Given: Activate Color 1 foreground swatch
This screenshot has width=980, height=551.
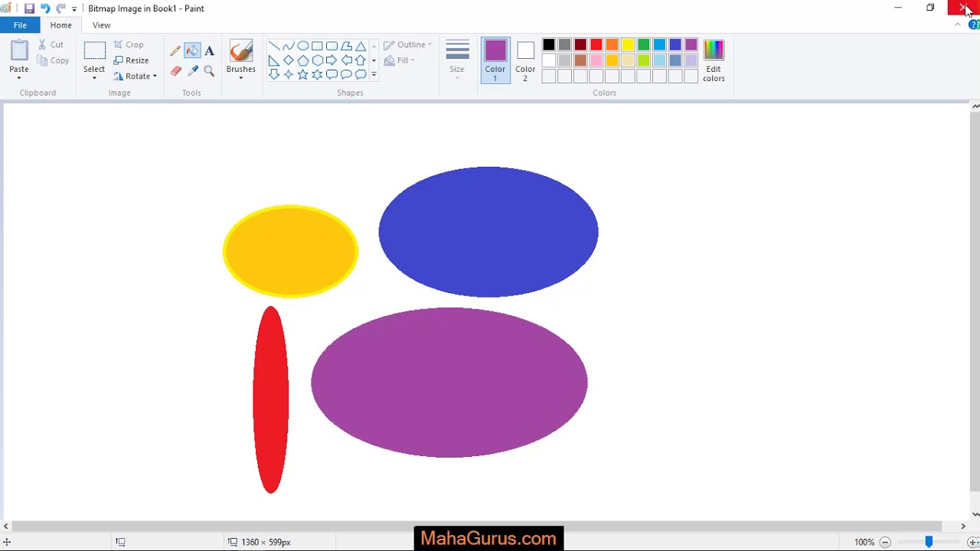Looking at the screenshot, I should point(495,60).
